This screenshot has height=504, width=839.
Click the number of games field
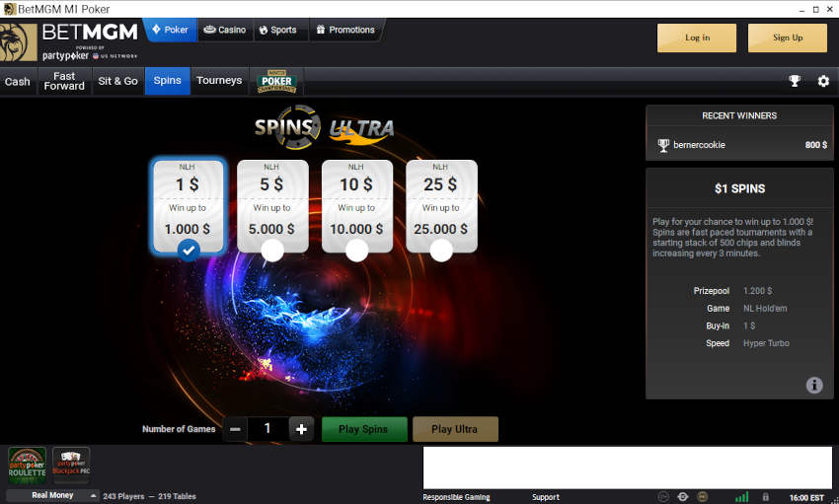point(267,429)
